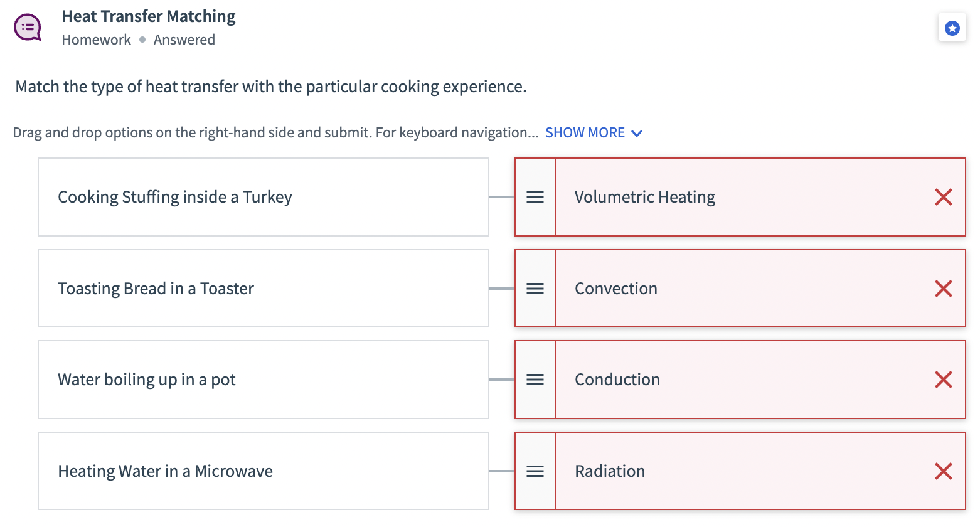980x527 pixels.
Task: Remove the Radiation answer
Action: [x=943, y=471]
